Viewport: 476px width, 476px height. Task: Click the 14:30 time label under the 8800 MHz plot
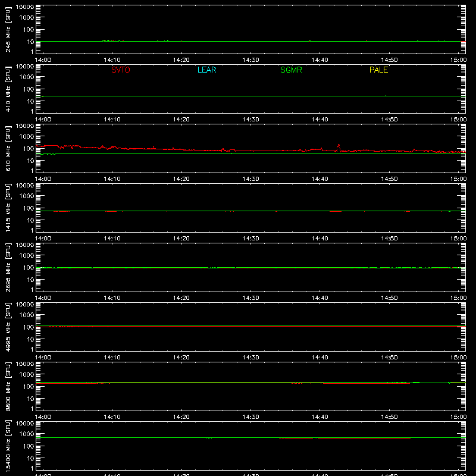(x=250, y=417)
